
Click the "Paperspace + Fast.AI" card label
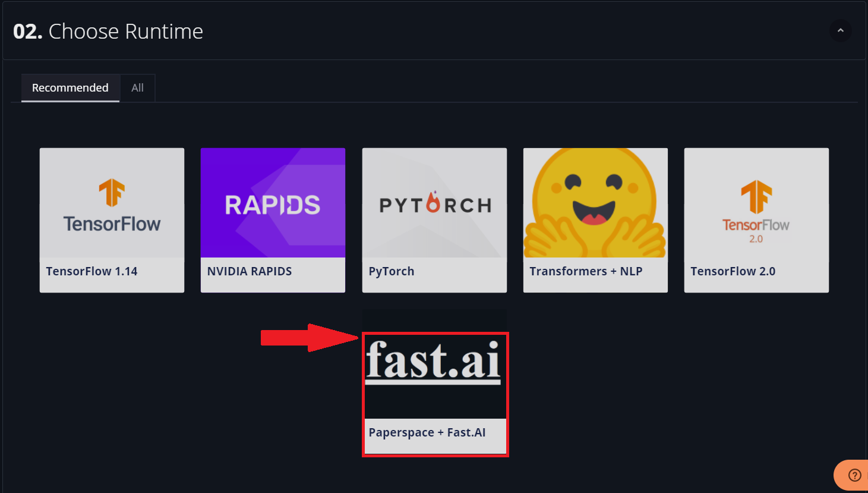[427, 433]
